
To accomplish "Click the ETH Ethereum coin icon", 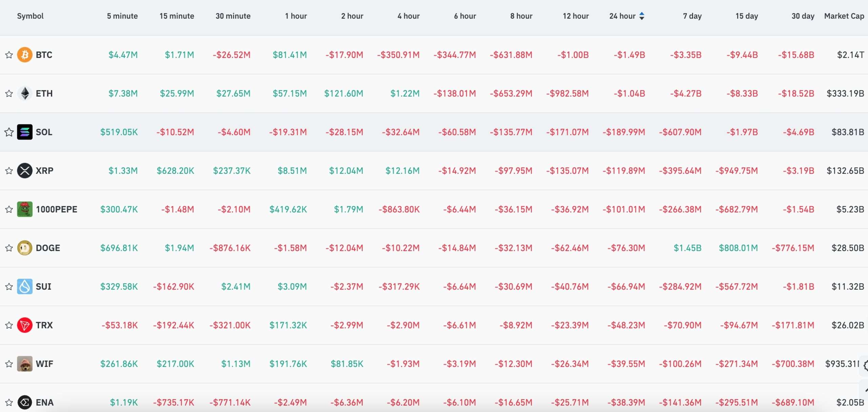I will pyautogui.click(x=25, y=93).
